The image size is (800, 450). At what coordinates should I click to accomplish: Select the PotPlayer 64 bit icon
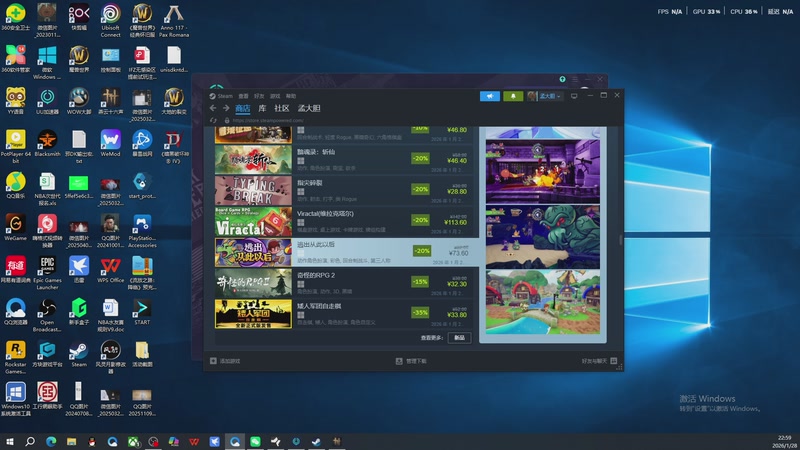pos(15,146)
